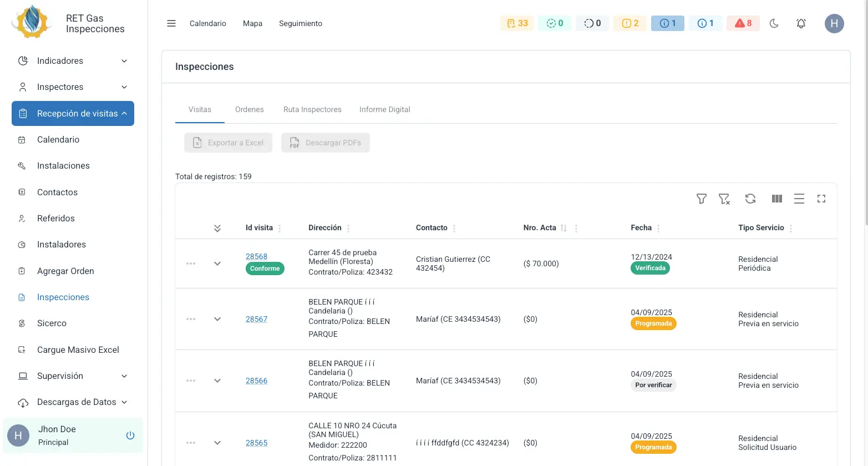Click the yellow badge showing 33
868x466 pixels.
pos(517,23)
